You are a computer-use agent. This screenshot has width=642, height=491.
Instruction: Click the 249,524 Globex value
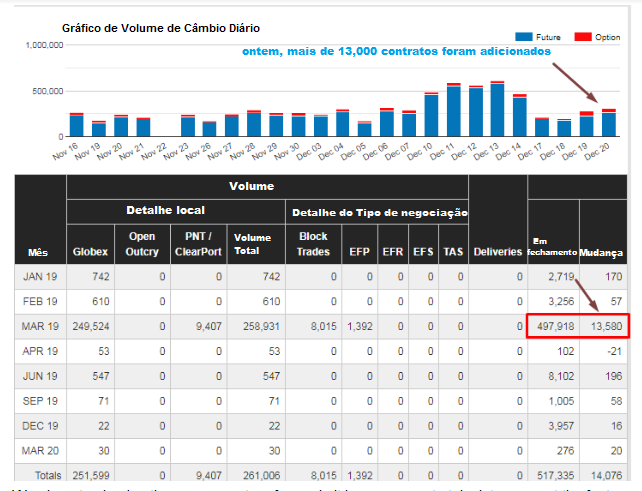[x=90, y=326]
